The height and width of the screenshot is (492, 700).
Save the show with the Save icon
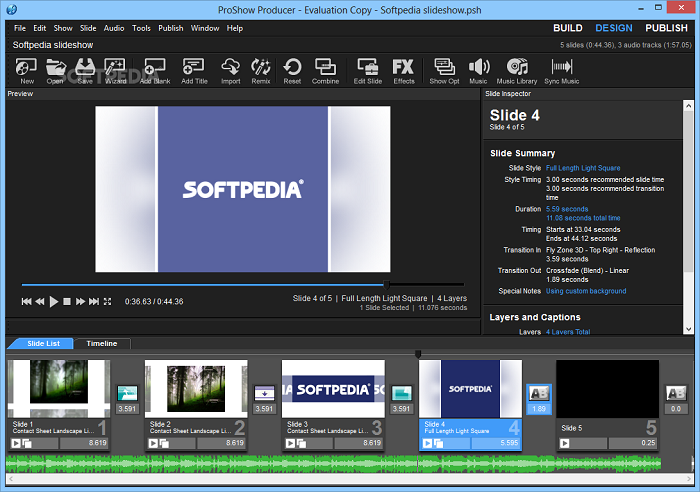pos(85,71)
